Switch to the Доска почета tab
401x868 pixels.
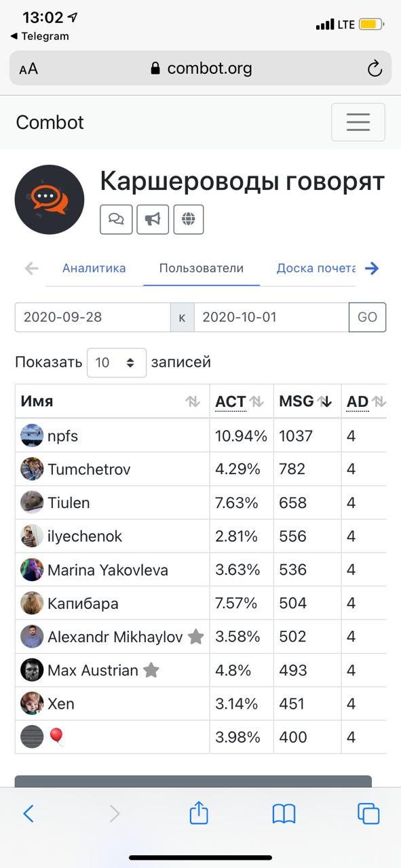click(x=316, y=268)
